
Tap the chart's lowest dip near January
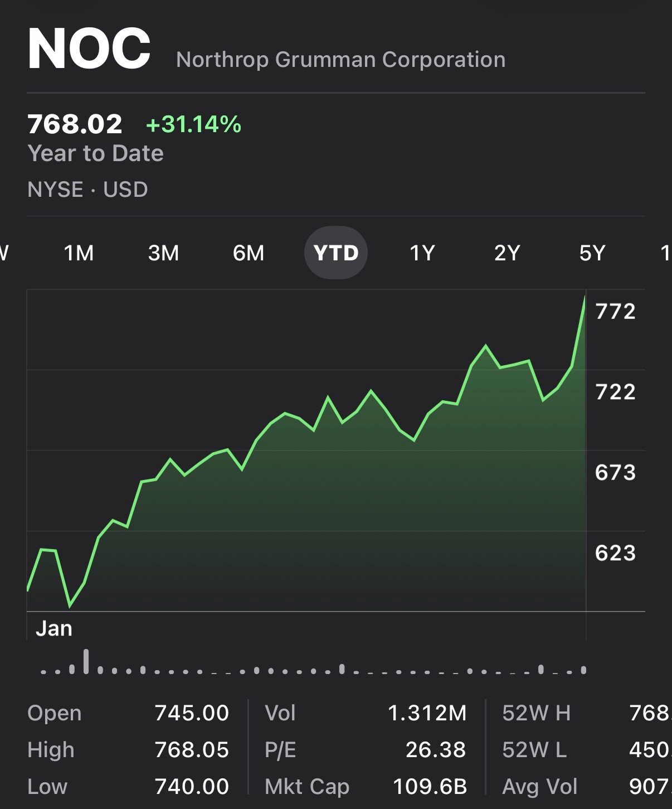click(70, 605)
